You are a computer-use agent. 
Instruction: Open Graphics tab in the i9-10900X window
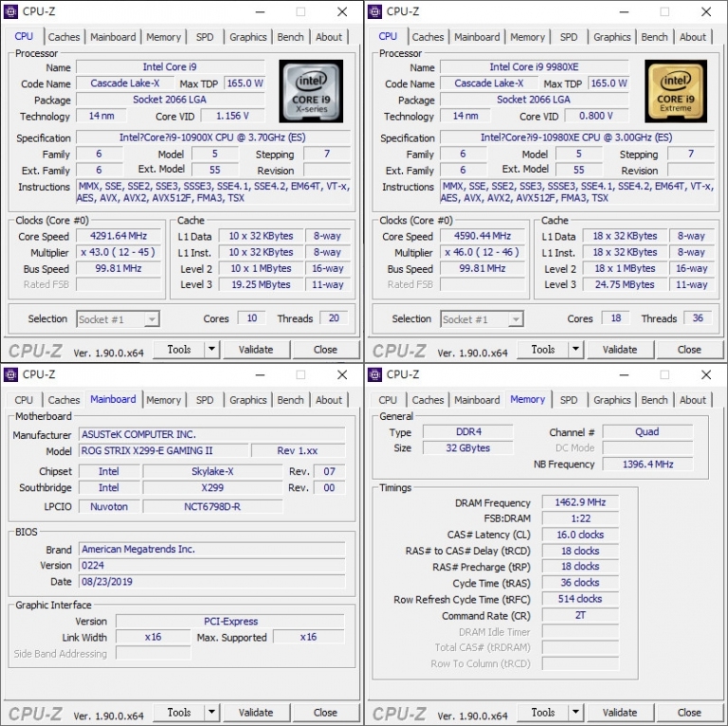point(248,37)
